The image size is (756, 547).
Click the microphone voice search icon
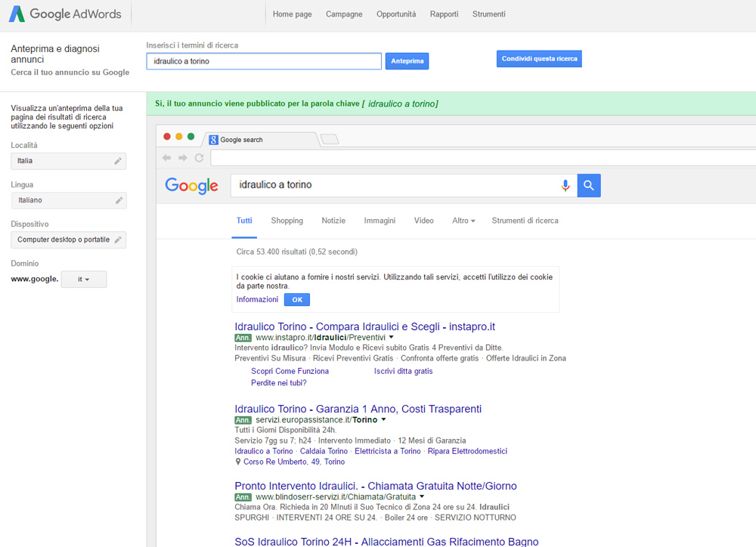(x=565, y=186)
